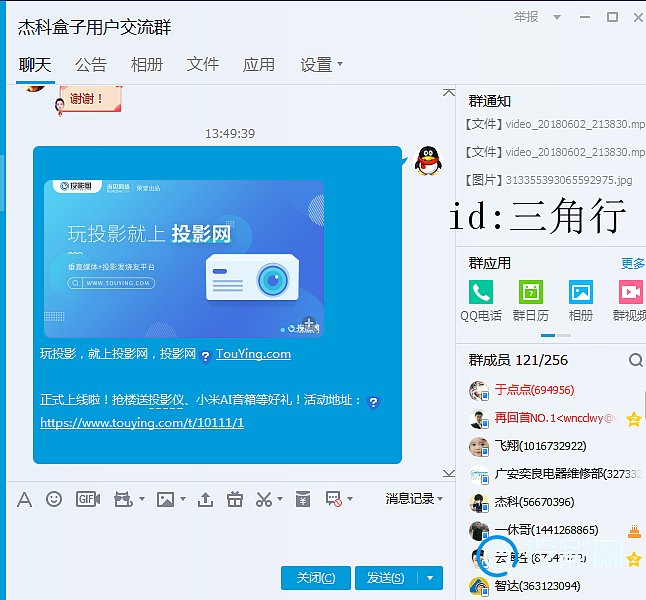This screenshot has width=646, height=600.
Task: Switch group apps page via the grey page dot
Action: pos(564,335)
